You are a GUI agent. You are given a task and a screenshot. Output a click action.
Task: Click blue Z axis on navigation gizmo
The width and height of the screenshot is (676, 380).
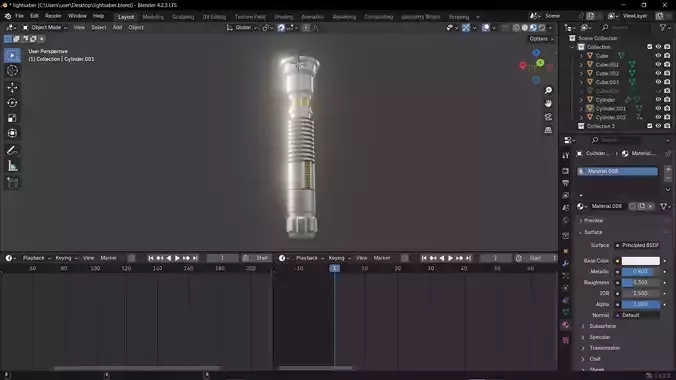pos(536,53)
